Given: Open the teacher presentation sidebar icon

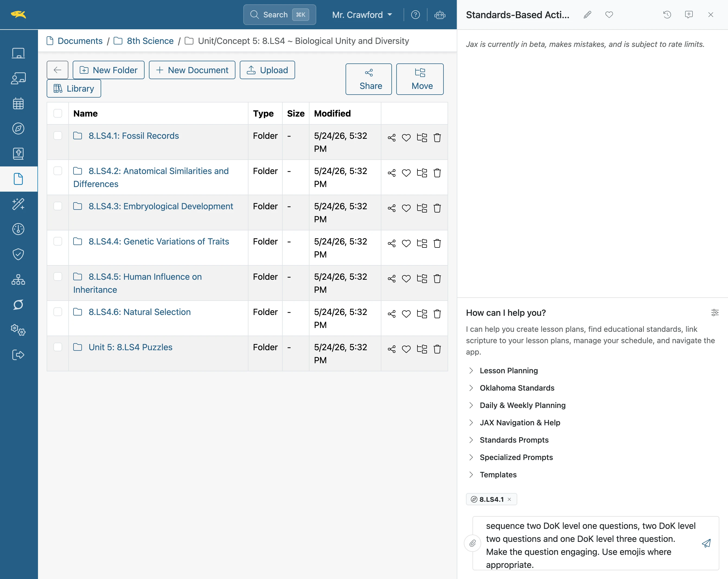Looking at the screenshot, I should coord(18,78).
